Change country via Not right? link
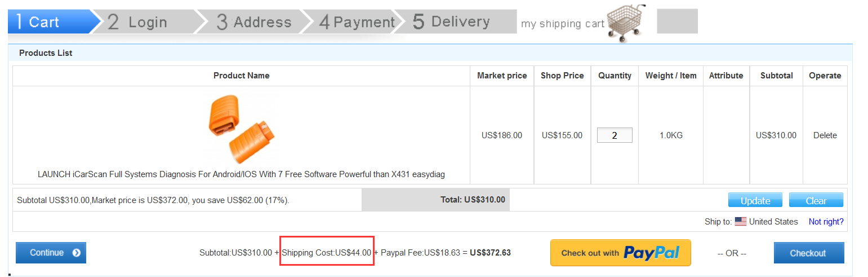Image resolution: width=868 pixels, height=277 pixels. [826, 222]
